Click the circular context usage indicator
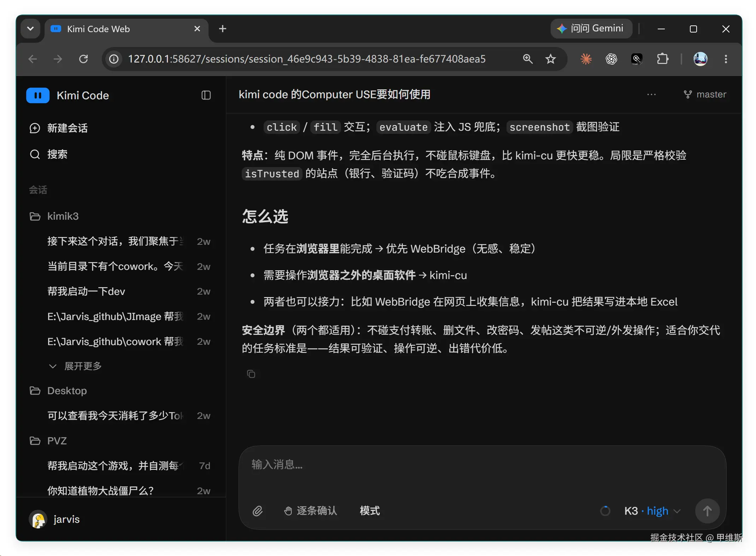Image resolution: width=756 pixels, height=556 pixels. coord(605,511)
